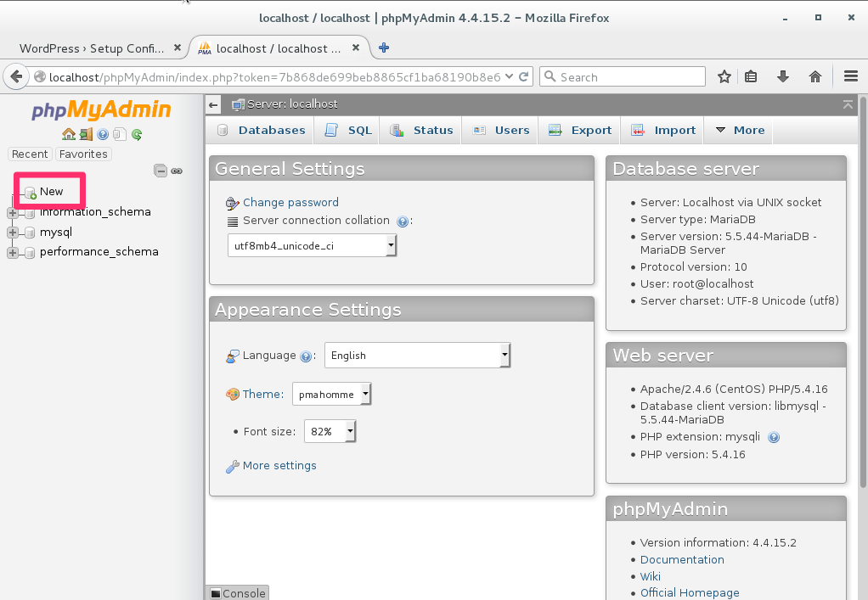Go to Firefox home page icon
This screenshot has height=600, width=868.
coord(814,77)
